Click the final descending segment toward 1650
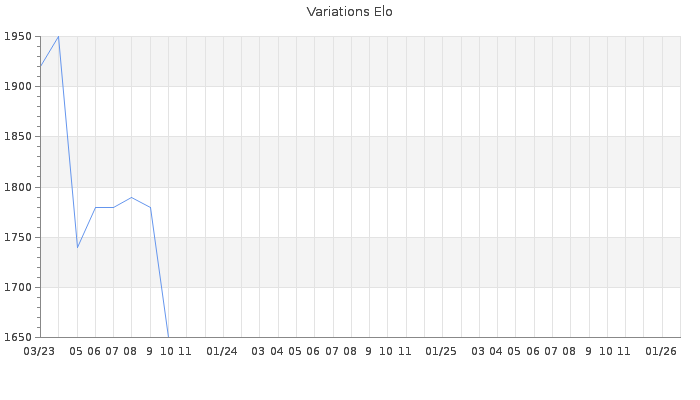700x400 pixels. (x=159, y=272)
